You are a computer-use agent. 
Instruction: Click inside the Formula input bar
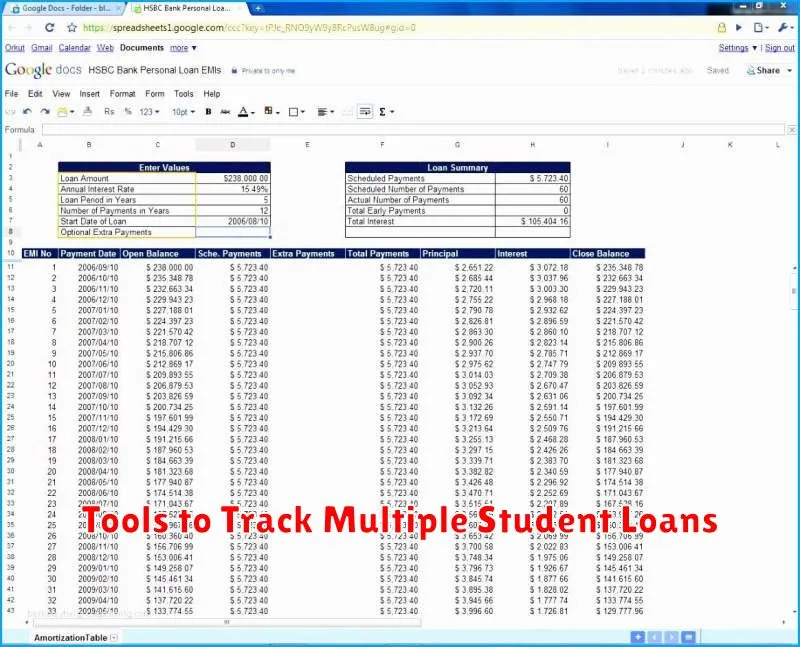pos(413,130)
